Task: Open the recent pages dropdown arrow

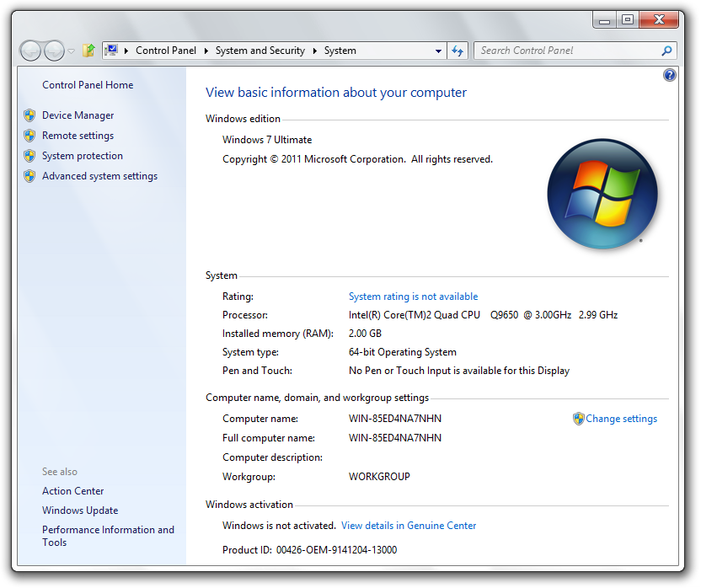Action: pyautogui.click(x=72, y=51)
